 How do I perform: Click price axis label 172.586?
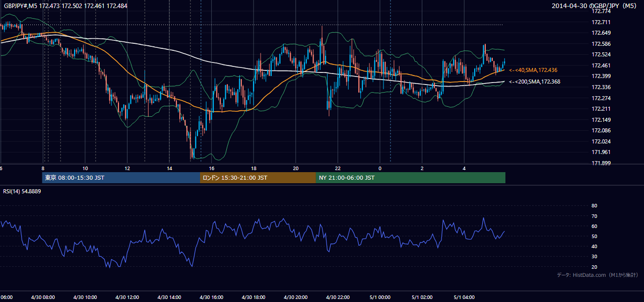tap(601, 44)
